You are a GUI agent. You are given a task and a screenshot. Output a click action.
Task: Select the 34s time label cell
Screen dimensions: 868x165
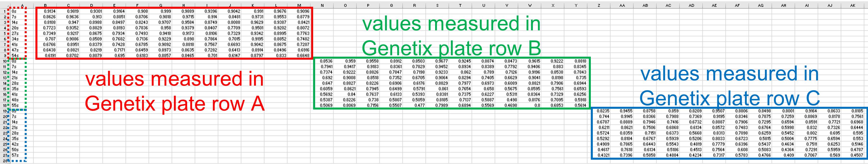coord(22,39)
